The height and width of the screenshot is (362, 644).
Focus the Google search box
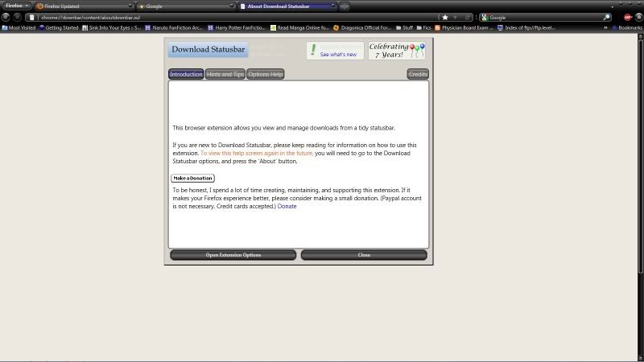(x=546, y=17)
